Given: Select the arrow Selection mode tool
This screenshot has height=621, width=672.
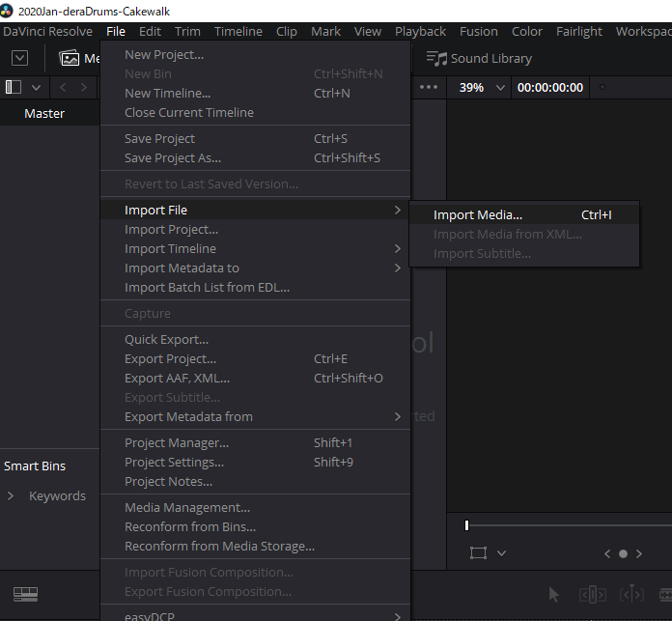Looking at the screenshot, I should pos(553,594).
